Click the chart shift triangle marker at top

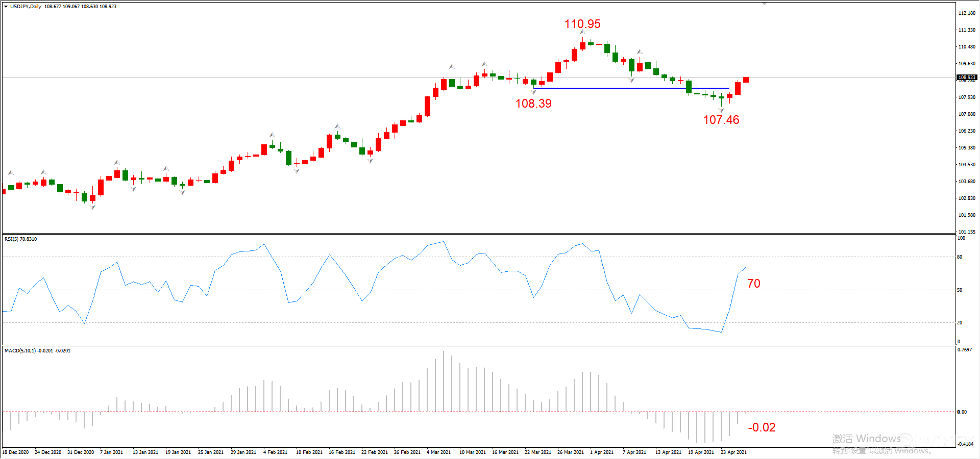coord(764,4)
